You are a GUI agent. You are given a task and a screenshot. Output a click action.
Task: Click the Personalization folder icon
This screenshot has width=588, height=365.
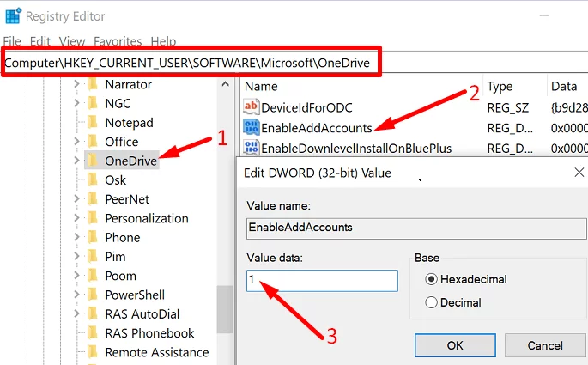[x=93, y=218]
